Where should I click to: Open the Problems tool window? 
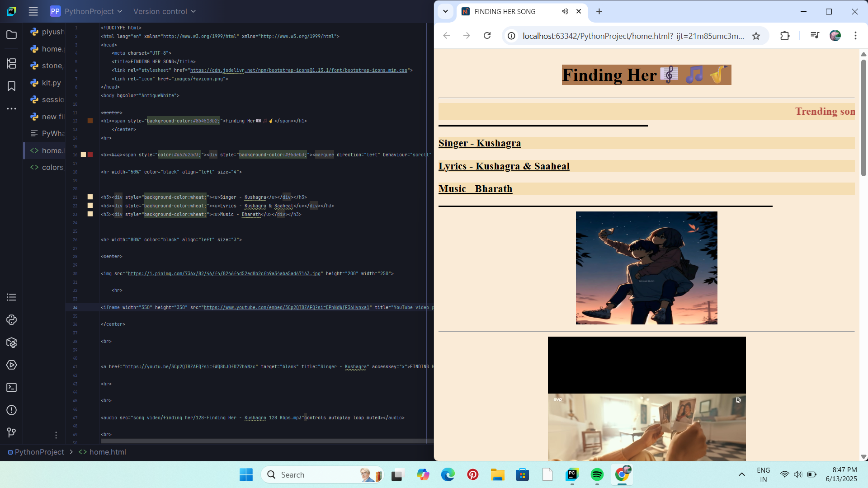11,410
